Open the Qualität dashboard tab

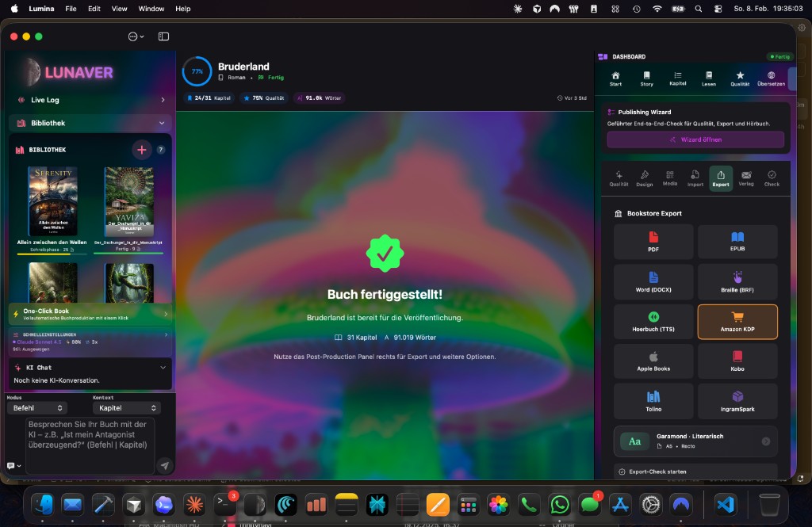pyautogui.click(x=739, y=77)
